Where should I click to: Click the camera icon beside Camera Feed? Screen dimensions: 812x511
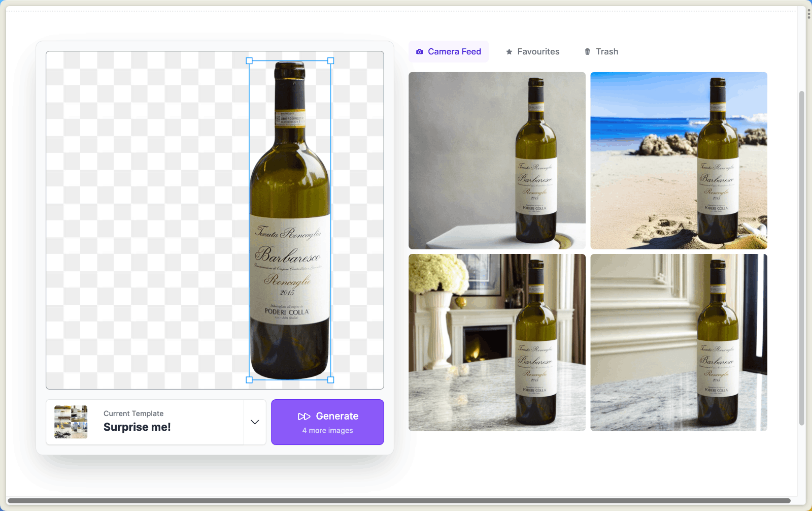point(419,52)
